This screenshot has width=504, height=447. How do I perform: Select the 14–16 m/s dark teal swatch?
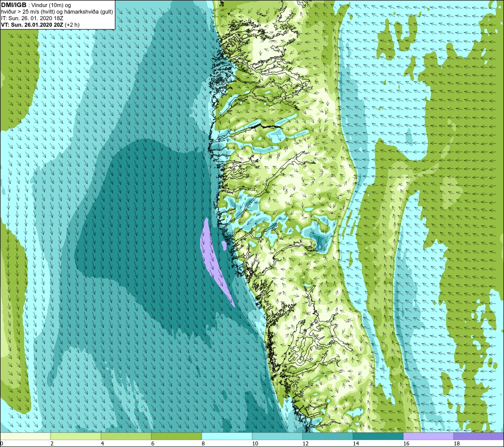pyautogui.click(x=378, y=436)
